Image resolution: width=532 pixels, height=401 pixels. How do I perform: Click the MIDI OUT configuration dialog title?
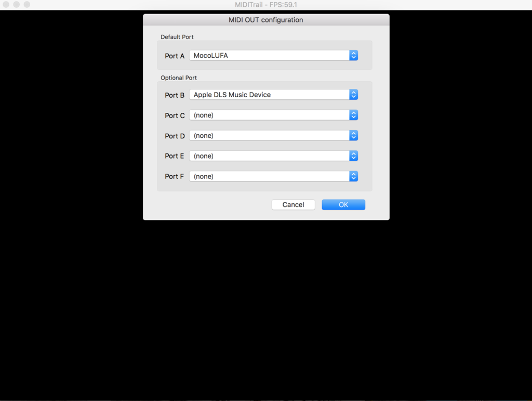click(265, 20)
